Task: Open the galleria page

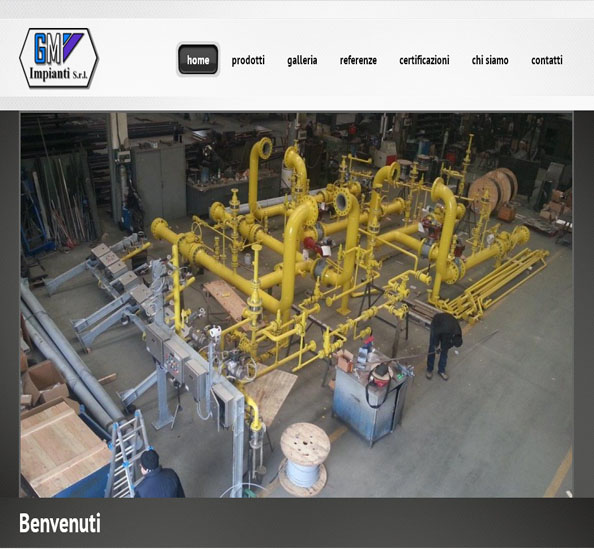Action: click(x=302, y=60)
